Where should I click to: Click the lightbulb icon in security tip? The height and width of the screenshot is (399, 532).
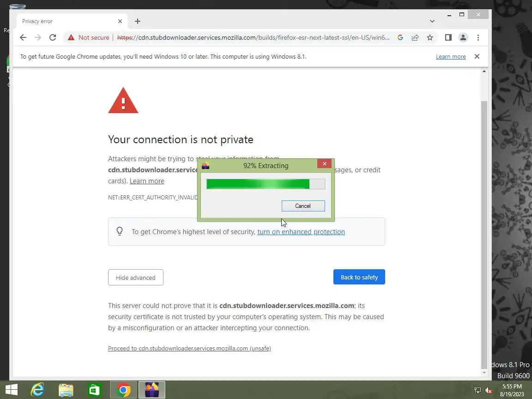point(120,231)
